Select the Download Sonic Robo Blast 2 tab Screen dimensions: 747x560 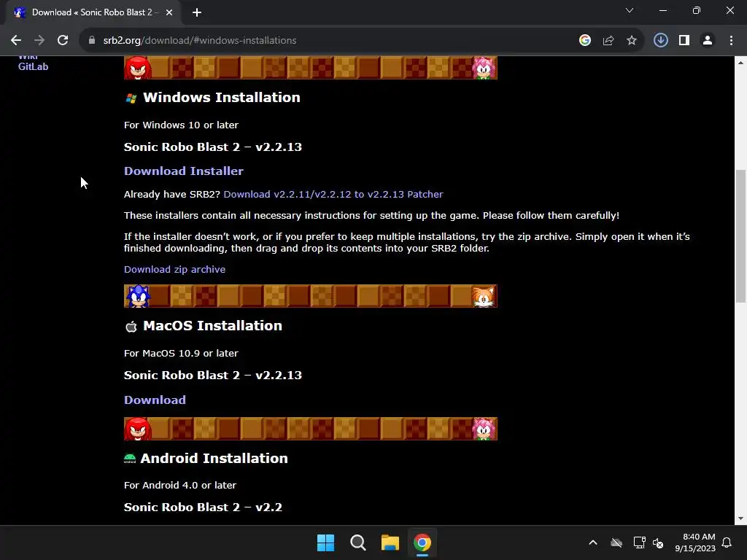[x=93, y=12]
